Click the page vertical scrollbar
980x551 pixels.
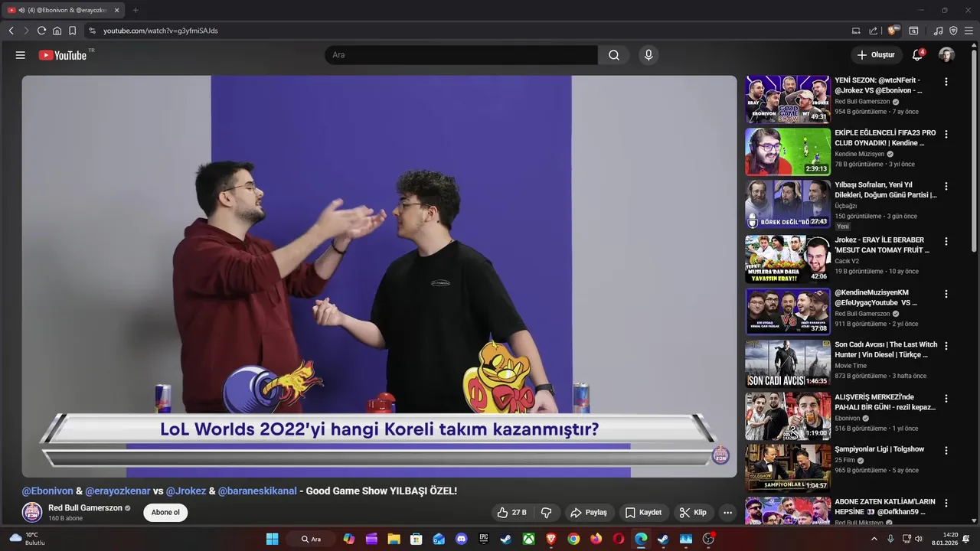(x=974, y=153)
